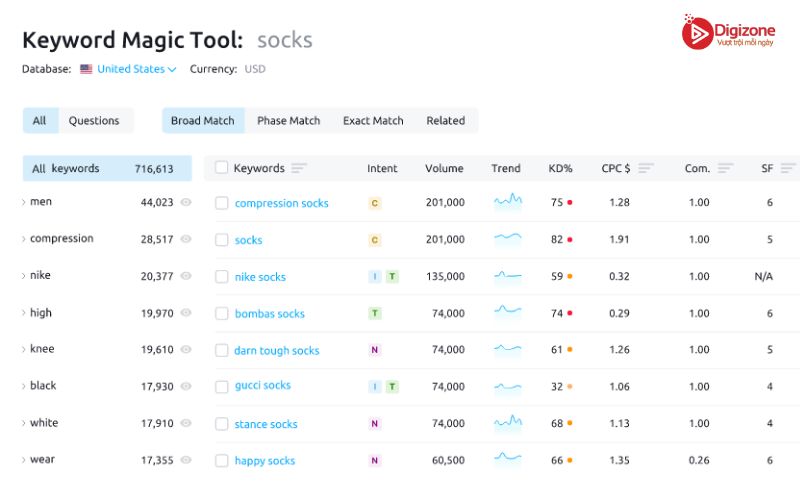800x500 pixels.
Task: Switch to the Phase Match tab
Action: coord(288,120)
